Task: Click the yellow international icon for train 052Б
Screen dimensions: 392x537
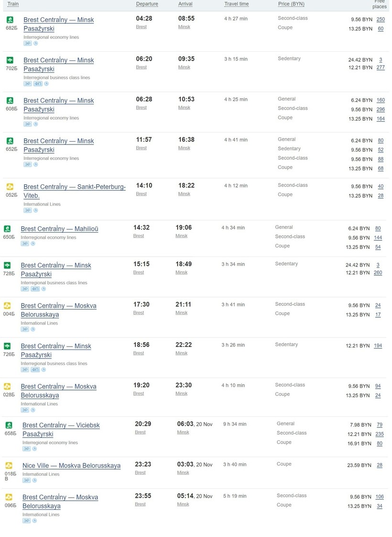Action: [10, 186]
